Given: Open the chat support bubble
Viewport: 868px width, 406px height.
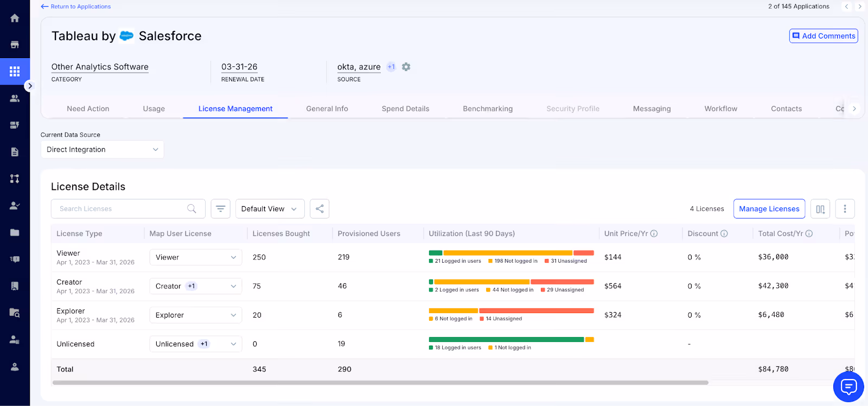Looking at the screenshot, I should pyautogui.click(x=848, y=386).
